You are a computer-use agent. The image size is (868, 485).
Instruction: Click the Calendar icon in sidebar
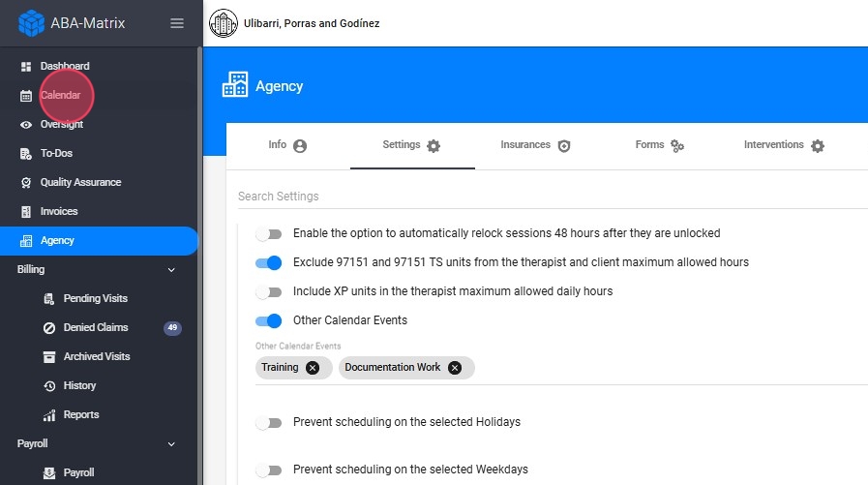[x=26, y=96]
